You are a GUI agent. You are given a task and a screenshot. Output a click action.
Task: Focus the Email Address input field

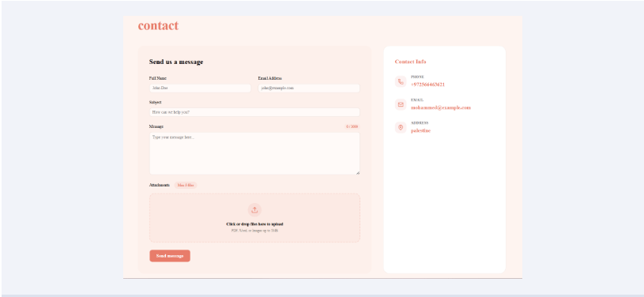(x=309, y=88)
